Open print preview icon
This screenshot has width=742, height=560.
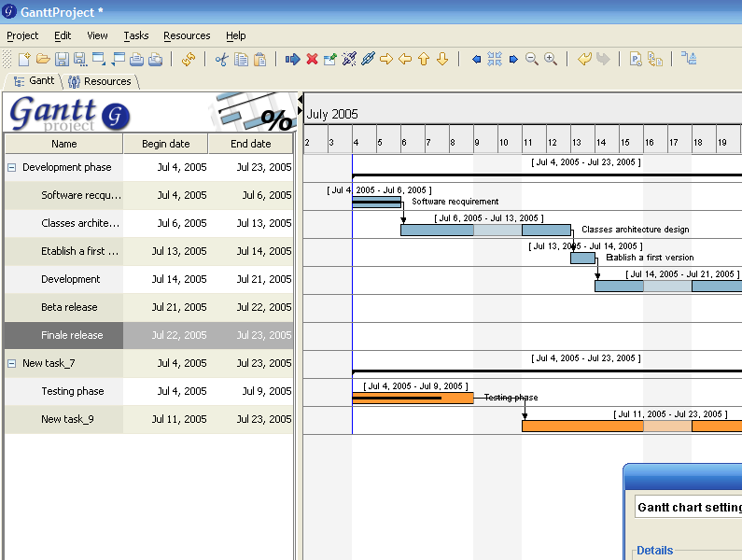155,59
